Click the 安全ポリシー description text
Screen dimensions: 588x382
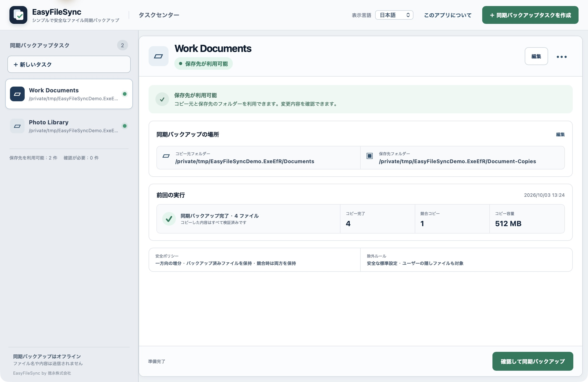tap(225, 263)
